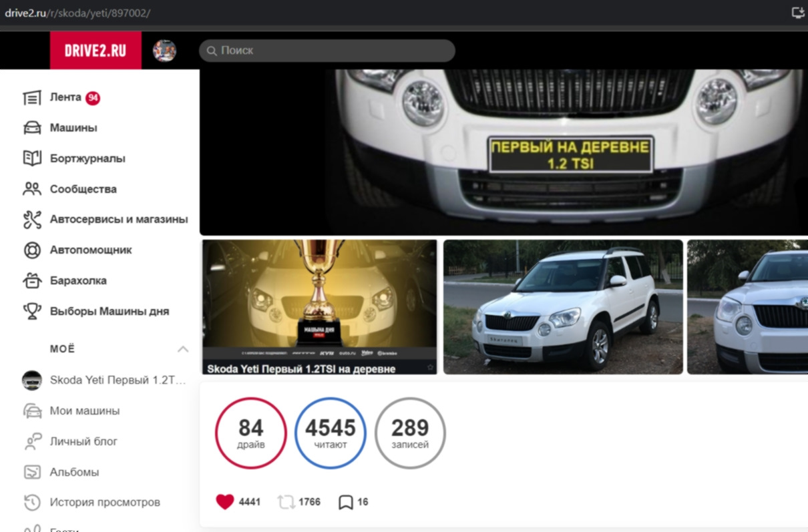This screenshot has width=808, height=532.
Task: Open the large cover photo of the Yeti
Action: click(503, 152)
